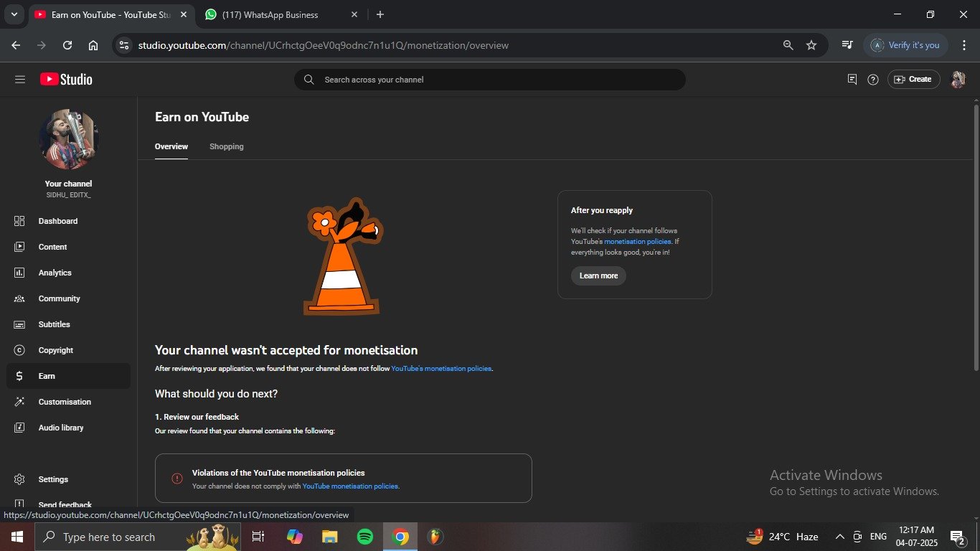Open the channel notes icon beside help
Viewport: 980px width, 551px height.
(852, 80)
